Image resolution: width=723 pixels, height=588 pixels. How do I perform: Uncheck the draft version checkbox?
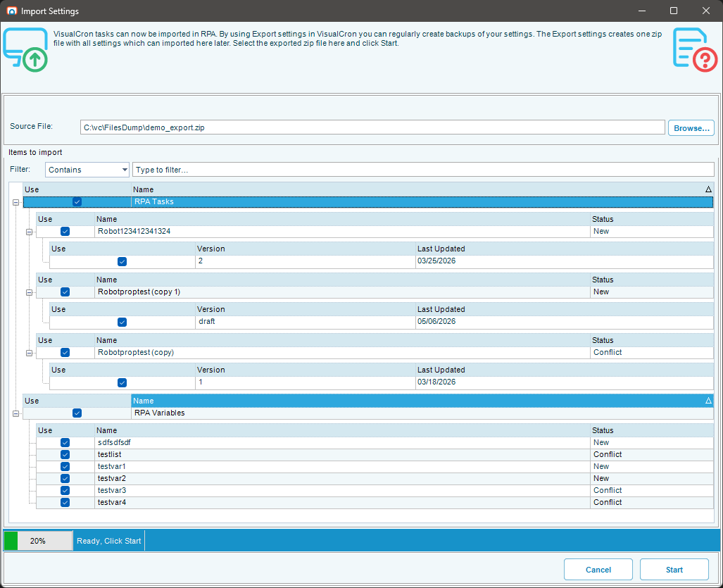tap(122, 322)
